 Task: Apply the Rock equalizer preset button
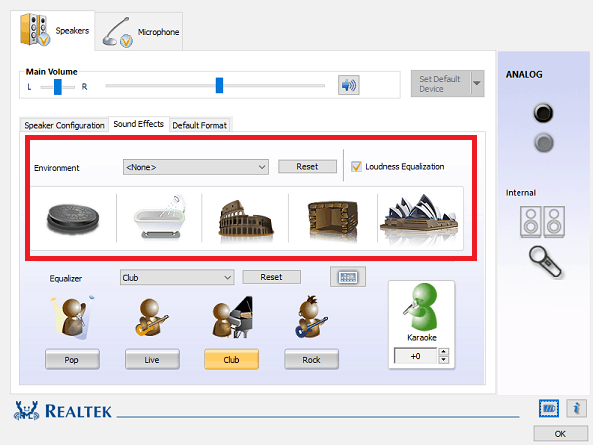tap(311, 359)
